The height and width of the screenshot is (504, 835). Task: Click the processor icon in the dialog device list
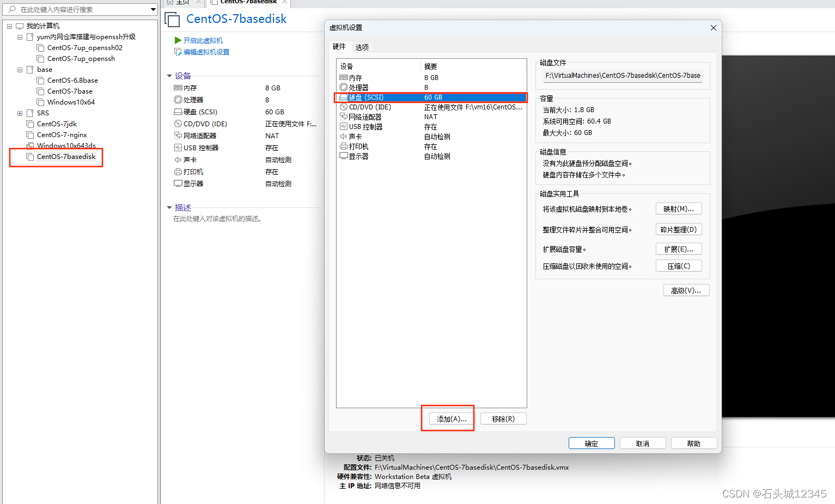pyautogui.click(x=343, y=87)
